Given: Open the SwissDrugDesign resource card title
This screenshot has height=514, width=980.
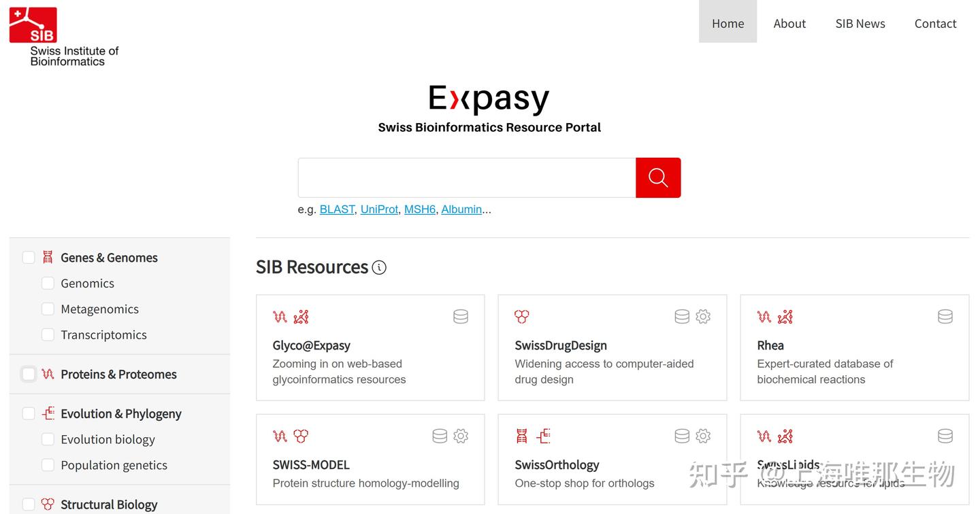Looking at the screenshot, I should 561,345.
